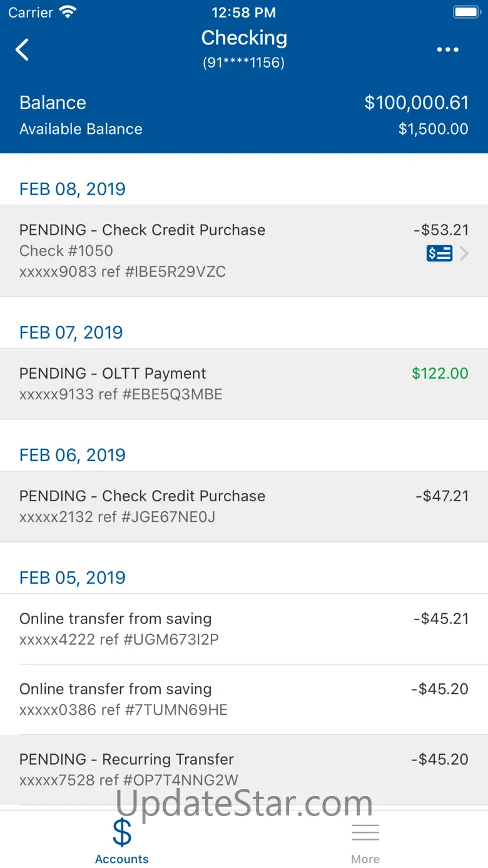
Task: Tap the back arrow icon
Action: tap(23, 49)
